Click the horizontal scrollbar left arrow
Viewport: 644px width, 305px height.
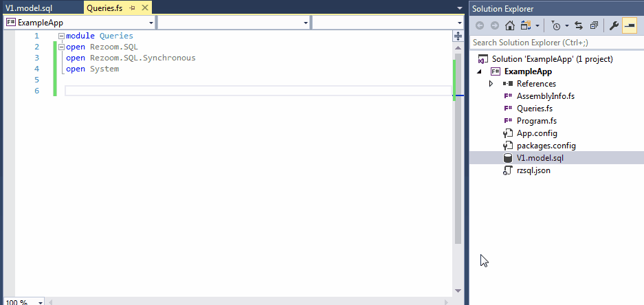coord(51,302)
